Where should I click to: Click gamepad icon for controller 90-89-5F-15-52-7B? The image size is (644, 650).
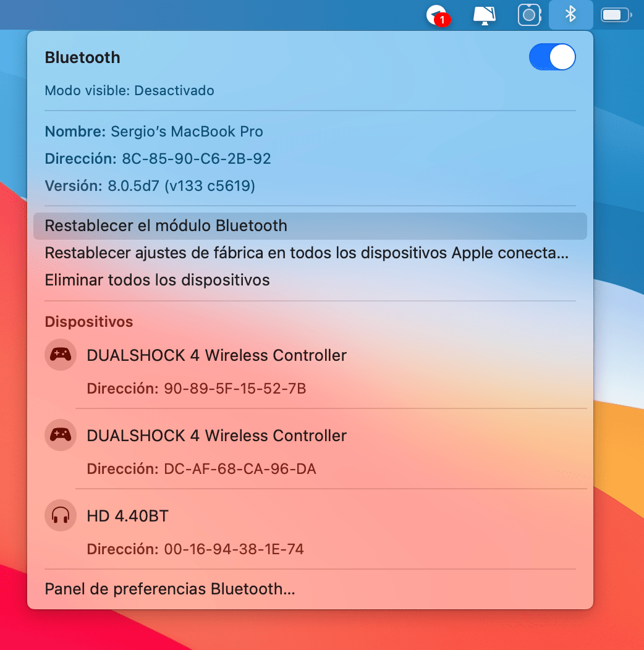(x=61, y=355)
